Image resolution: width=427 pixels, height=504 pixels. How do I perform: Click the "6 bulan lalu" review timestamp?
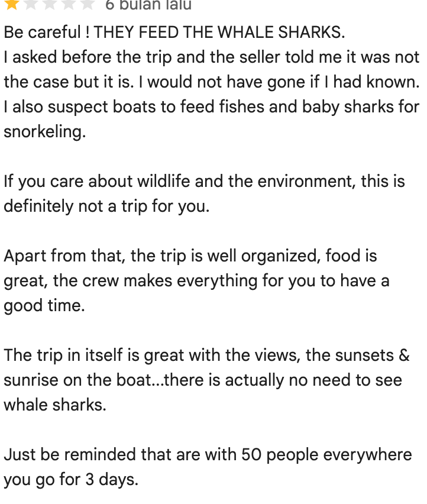click(148, 5)
